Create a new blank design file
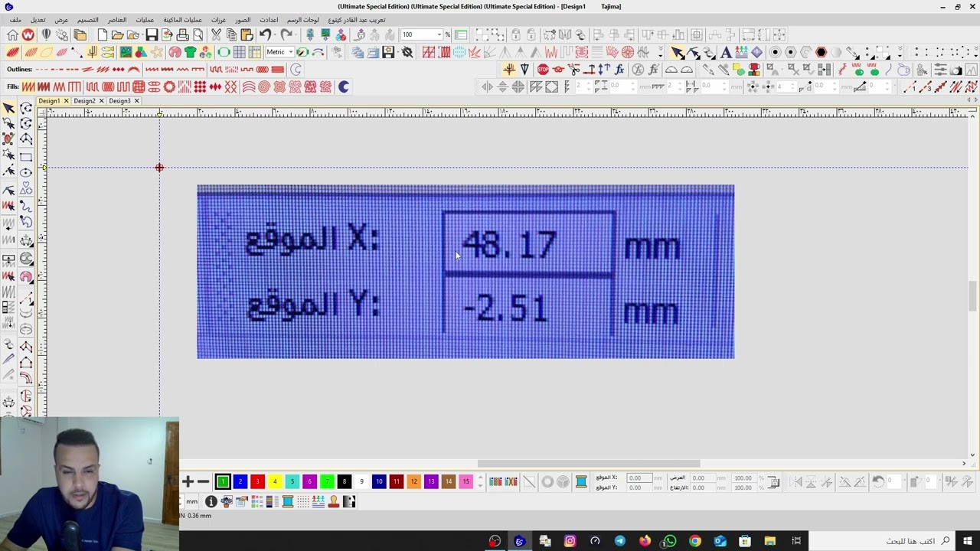Image resolution: width=980 pixels, height=551 pixels. point(102,34)
